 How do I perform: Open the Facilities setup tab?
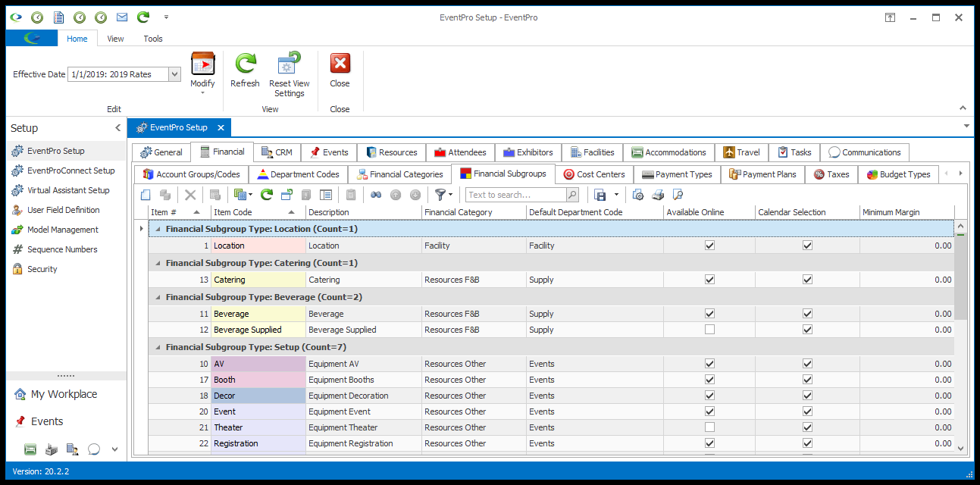tap(592, 152)
